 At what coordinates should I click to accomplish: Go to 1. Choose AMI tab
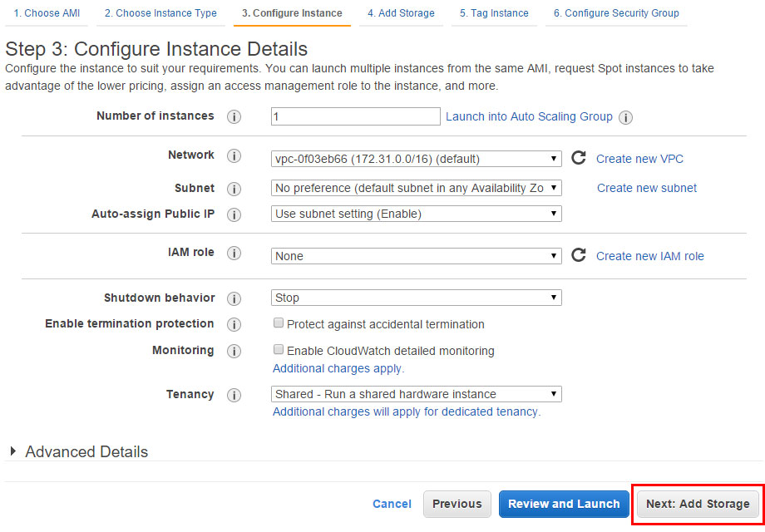(x=47, y=13)
